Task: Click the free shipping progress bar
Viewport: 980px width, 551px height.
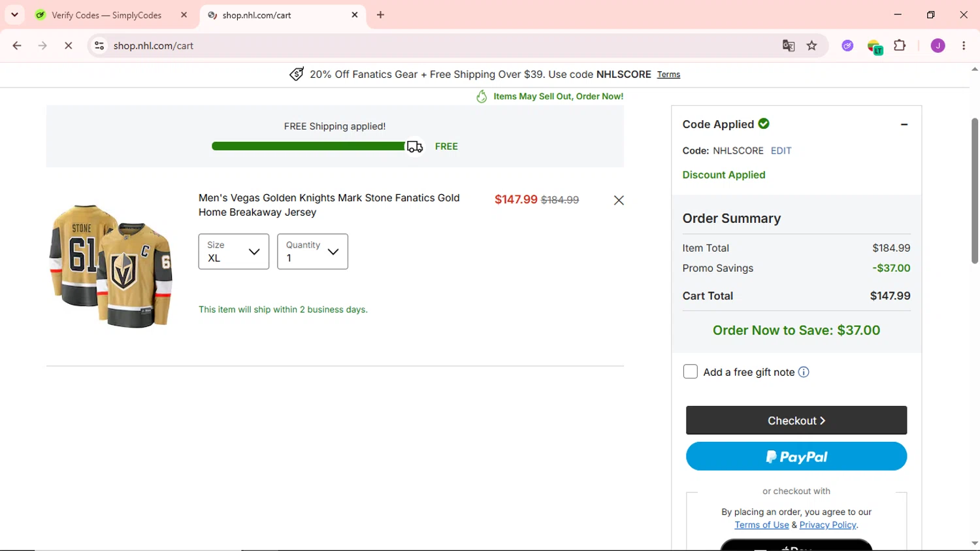Action: [x=308, y=146]
